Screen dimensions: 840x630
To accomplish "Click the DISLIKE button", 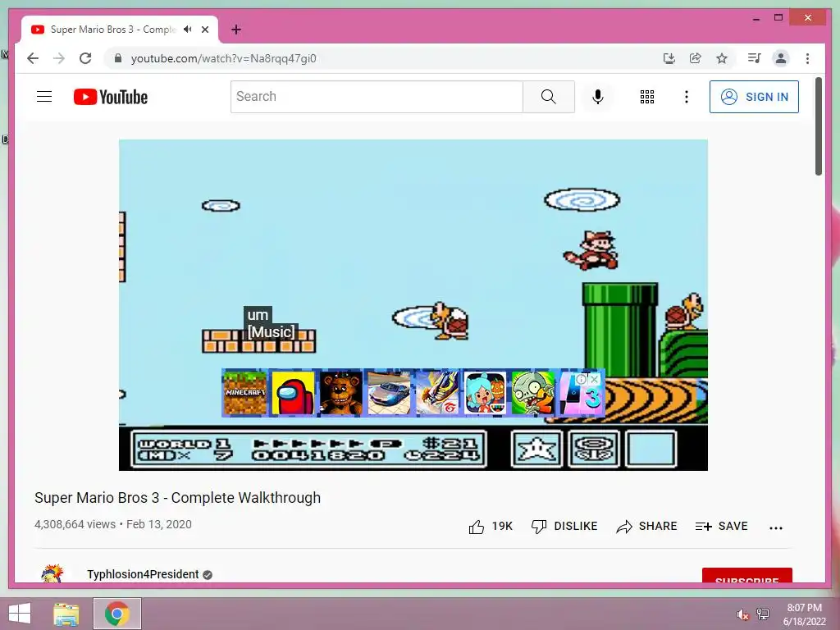I will point(564,527).
